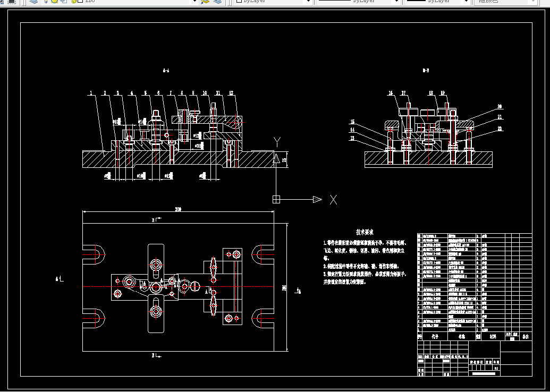
Task: Click the 代号 column header in parts list
Action: pos(435,336)
